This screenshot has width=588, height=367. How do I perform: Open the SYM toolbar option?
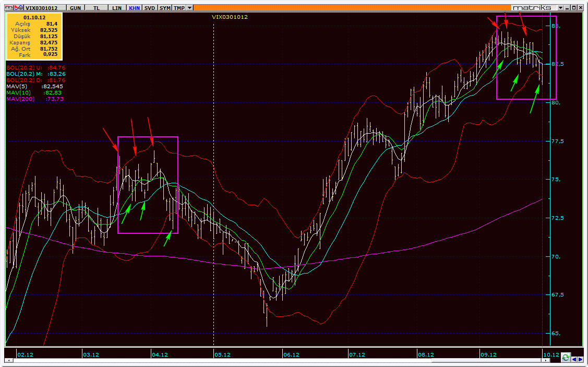pyautogui.click(x=165, y=7)
